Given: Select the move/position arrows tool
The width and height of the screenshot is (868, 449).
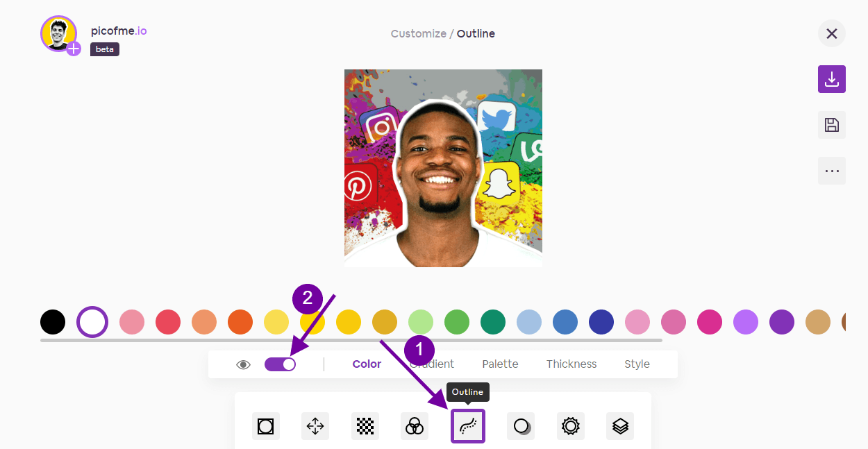Looking at the screenshot, I should [315, 426].
